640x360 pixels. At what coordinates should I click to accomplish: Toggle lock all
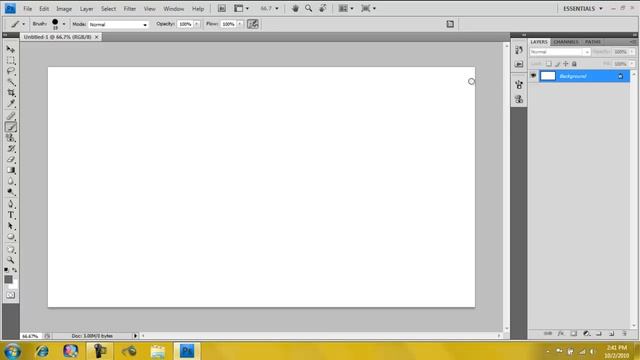click(574, 64)
